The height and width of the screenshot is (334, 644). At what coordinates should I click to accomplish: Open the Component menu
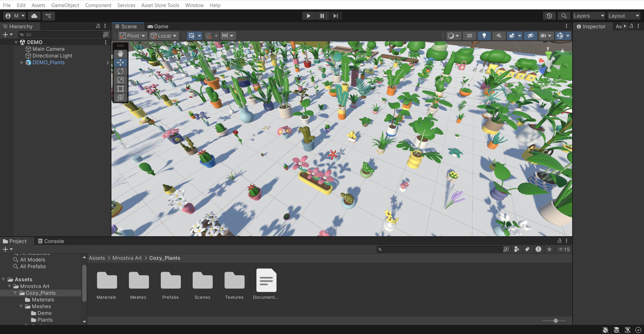coord(98,5)
